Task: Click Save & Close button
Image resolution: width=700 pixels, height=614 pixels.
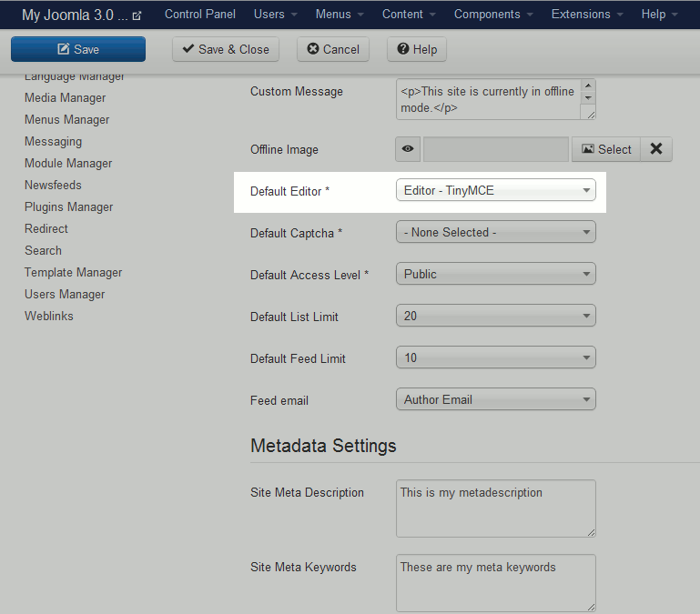Action: (x=226, y=49)
